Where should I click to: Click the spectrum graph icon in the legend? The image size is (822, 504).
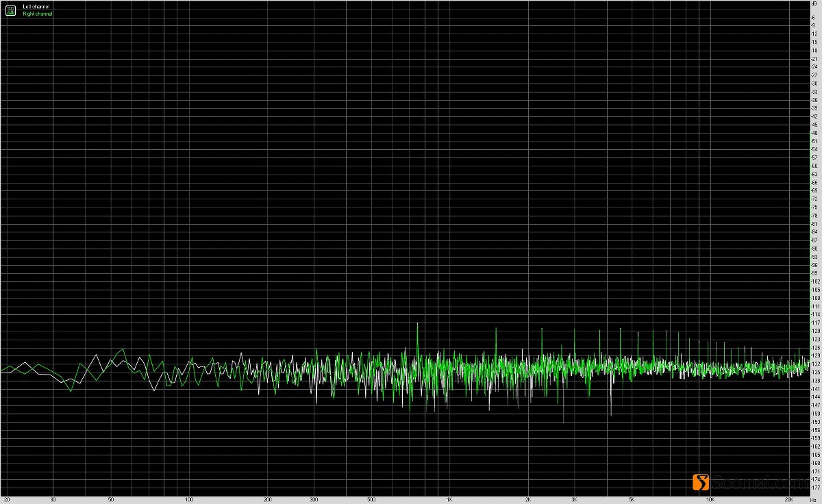coord(11,10)
